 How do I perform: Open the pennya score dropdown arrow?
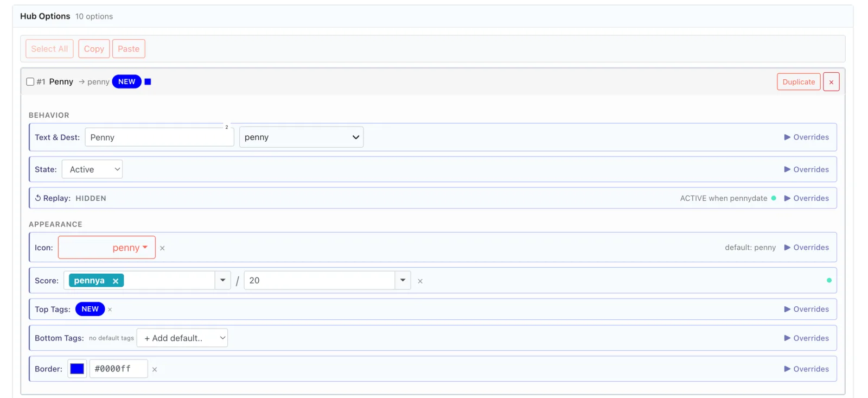click(x=222, y=281)
